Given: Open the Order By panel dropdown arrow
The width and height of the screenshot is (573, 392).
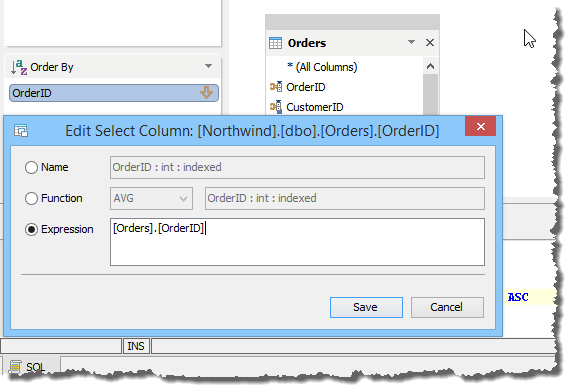Looking at the screenshot, I should pyautogui.click(x=208, y=66).
